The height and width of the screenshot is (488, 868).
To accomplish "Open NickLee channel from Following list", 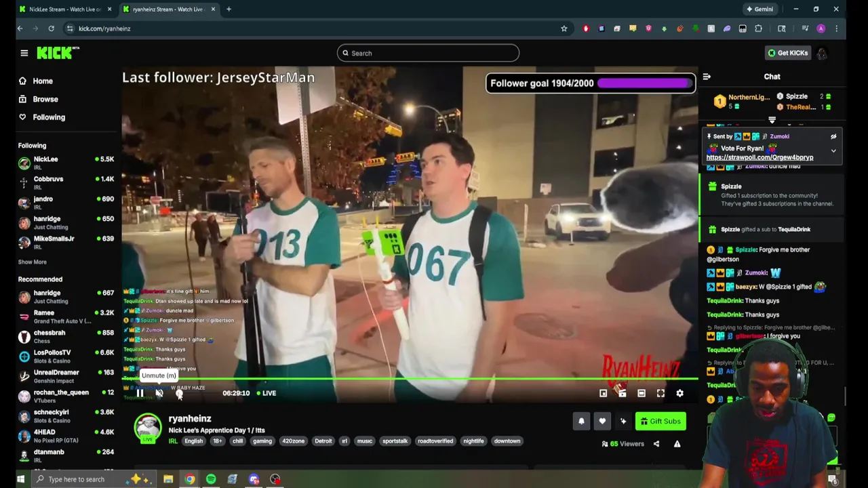I will [66, 163].
